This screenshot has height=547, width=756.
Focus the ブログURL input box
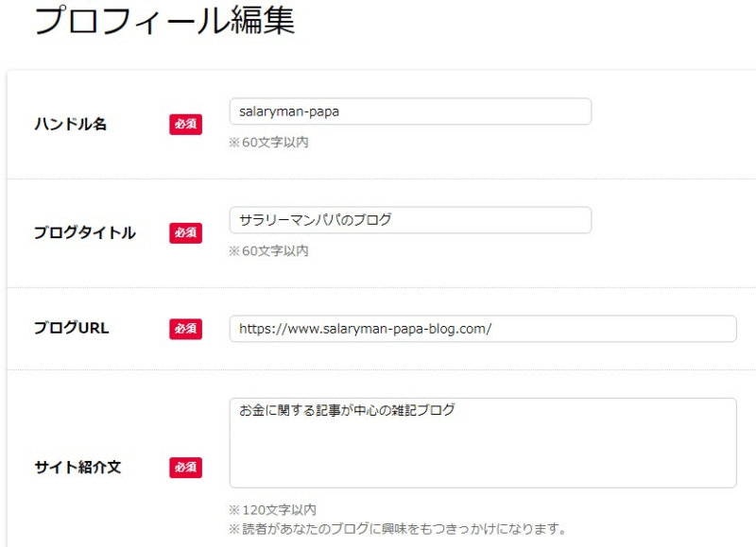483,329
